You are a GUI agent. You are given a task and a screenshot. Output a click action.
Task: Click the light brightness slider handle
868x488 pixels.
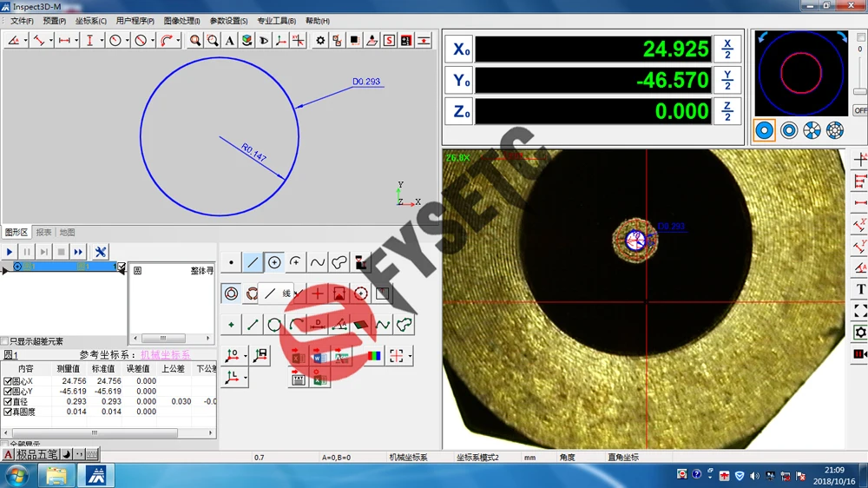(x=859, y=91)
